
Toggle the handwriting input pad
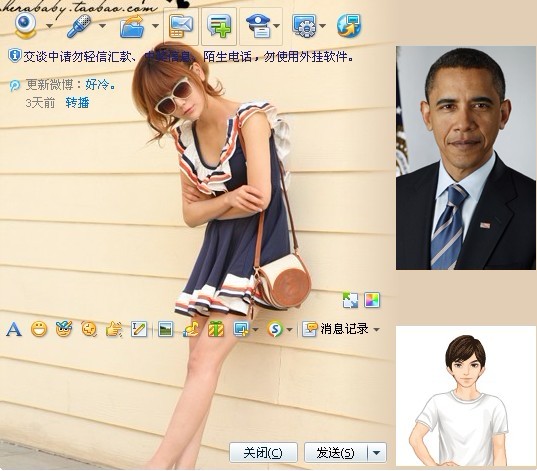pos(139,329)
